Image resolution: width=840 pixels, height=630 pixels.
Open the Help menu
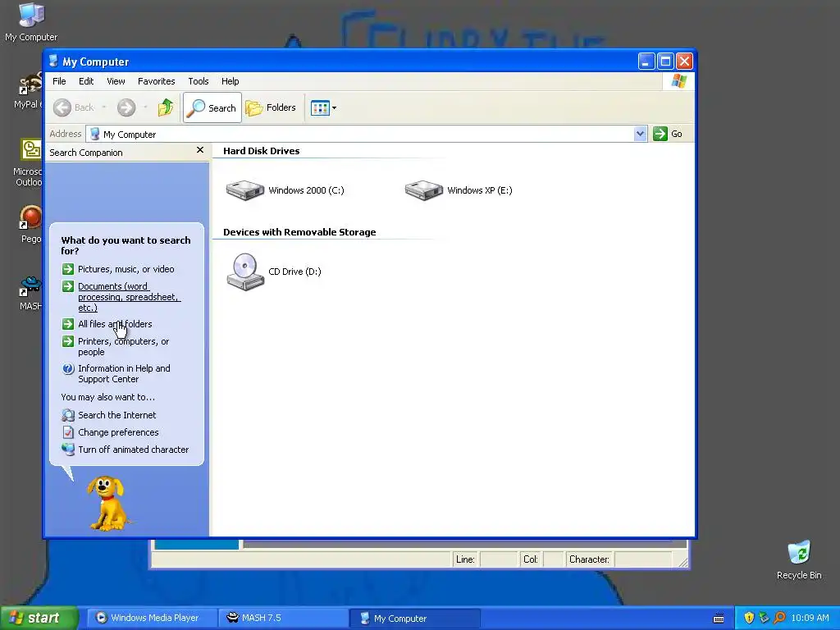(231, 81)
